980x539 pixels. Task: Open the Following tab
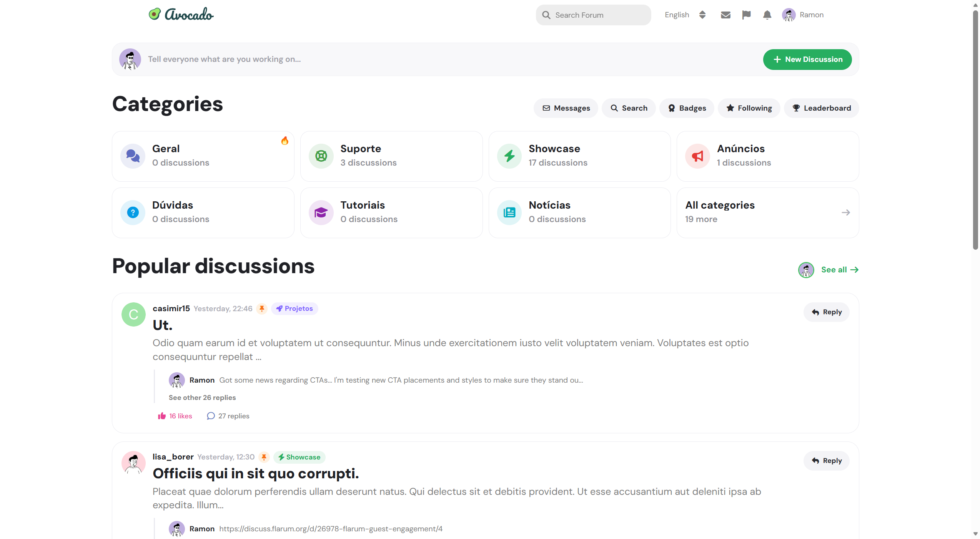pyautogui.click(x=749, y=108)
